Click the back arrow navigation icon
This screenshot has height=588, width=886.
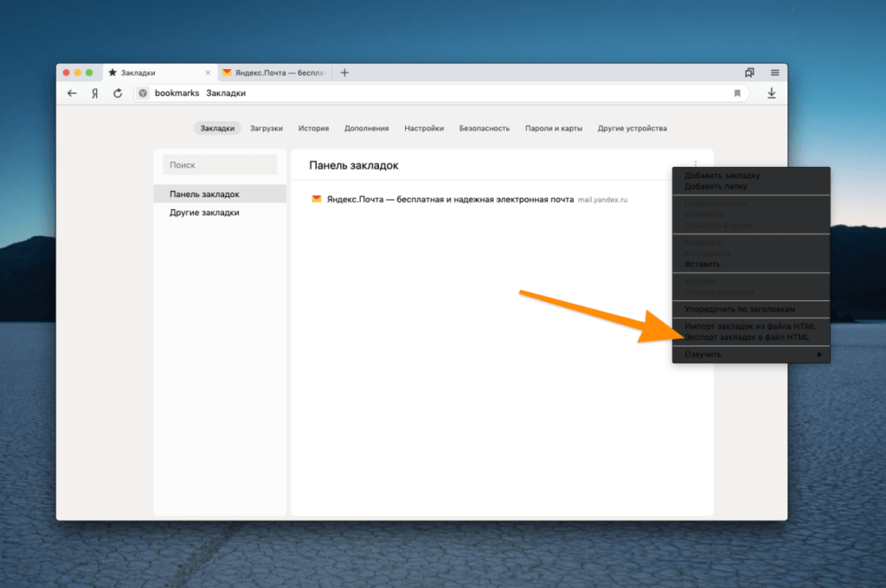tap(72, 93)
